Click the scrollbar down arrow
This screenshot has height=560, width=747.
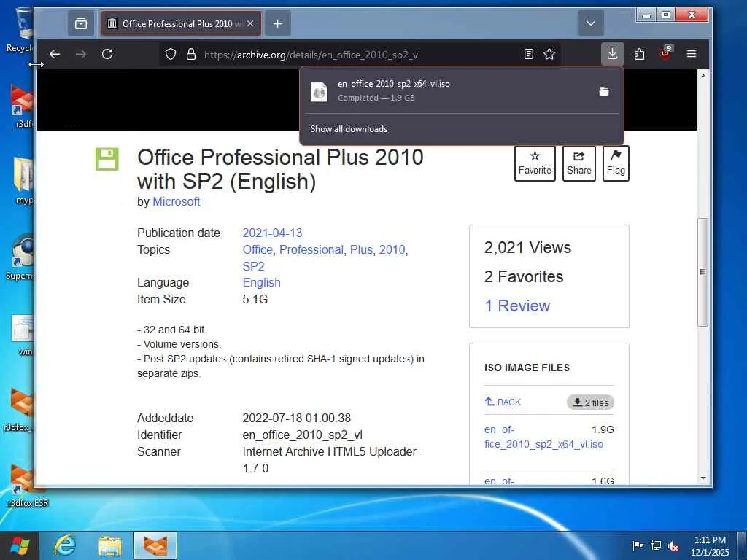(x=703, y=478)
